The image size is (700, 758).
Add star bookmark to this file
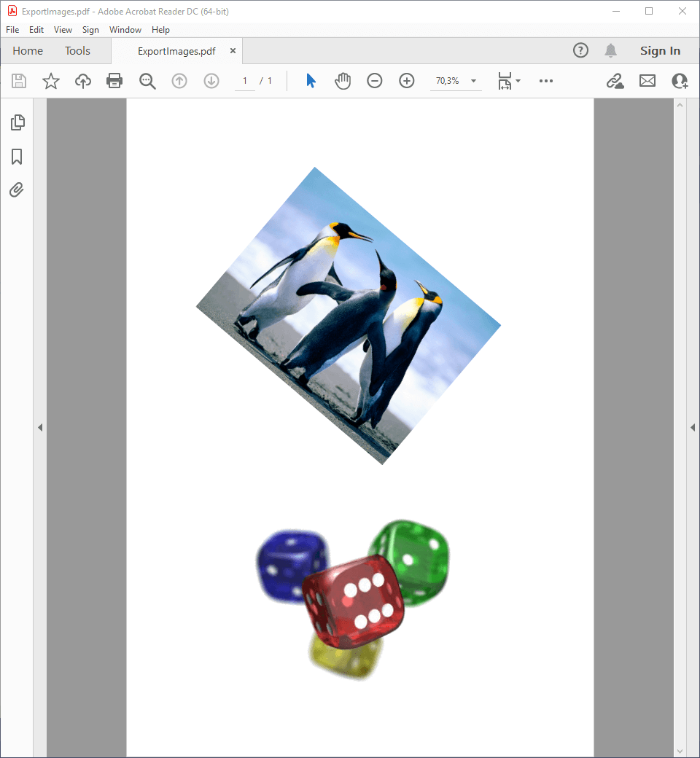(51, 81)
